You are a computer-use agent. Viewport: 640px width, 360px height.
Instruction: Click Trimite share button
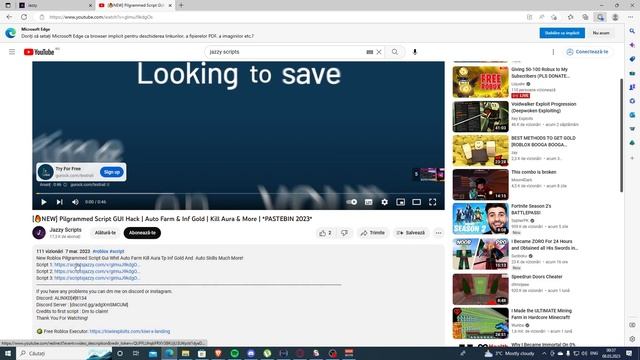372,233
